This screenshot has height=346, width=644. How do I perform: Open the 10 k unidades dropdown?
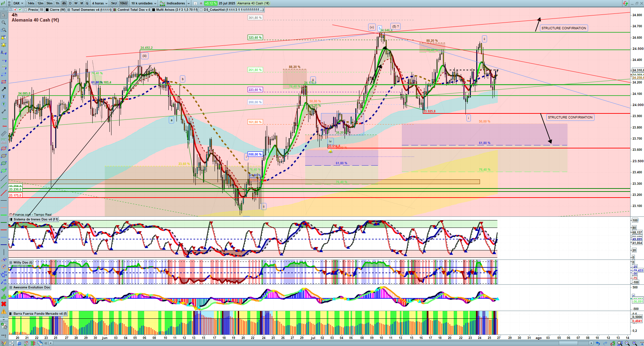coord(144,3)
